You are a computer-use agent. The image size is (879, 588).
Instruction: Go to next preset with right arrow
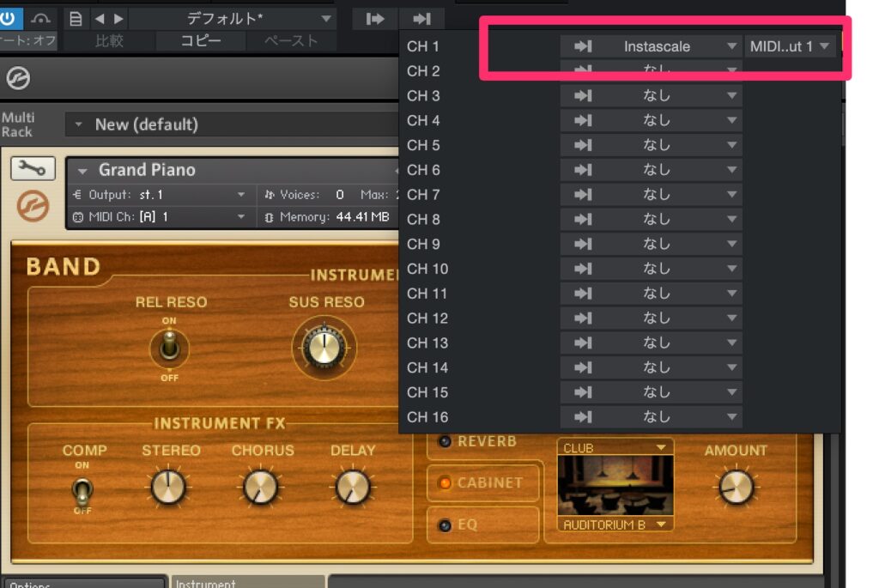[118, 18]
